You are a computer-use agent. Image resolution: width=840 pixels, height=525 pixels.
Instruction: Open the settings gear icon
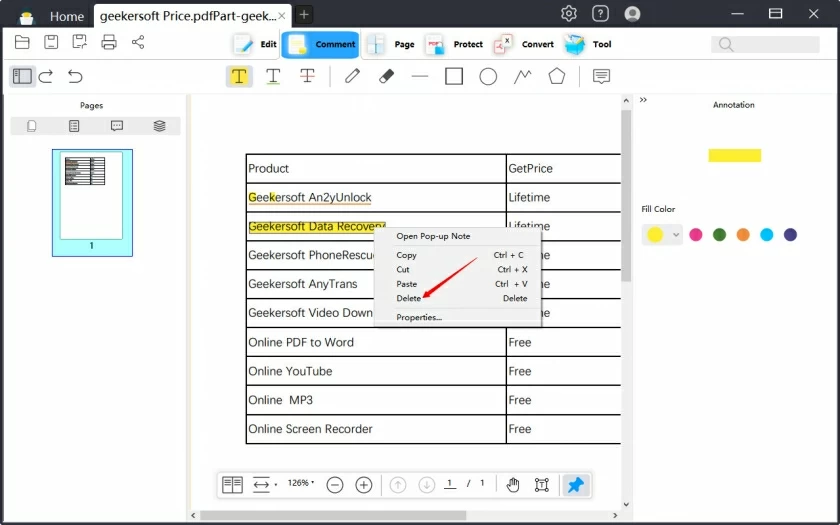(569, 13)
